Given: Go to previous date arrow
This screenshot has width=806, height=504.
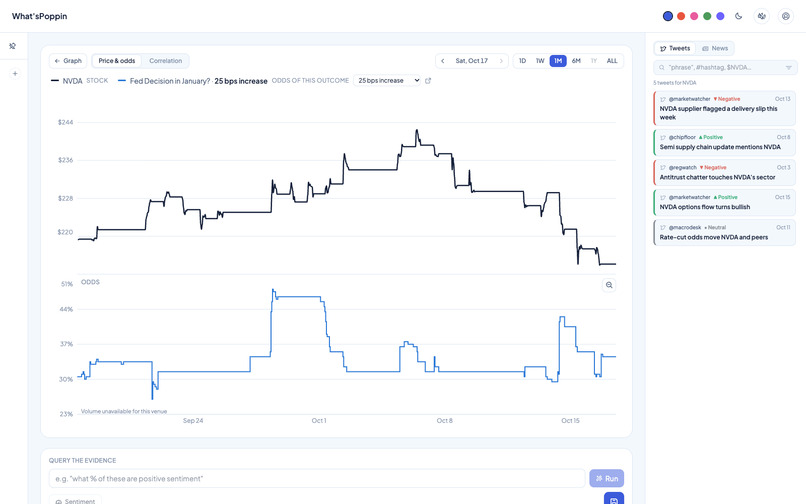Looking at the screenshot, I should coord(443,61).
